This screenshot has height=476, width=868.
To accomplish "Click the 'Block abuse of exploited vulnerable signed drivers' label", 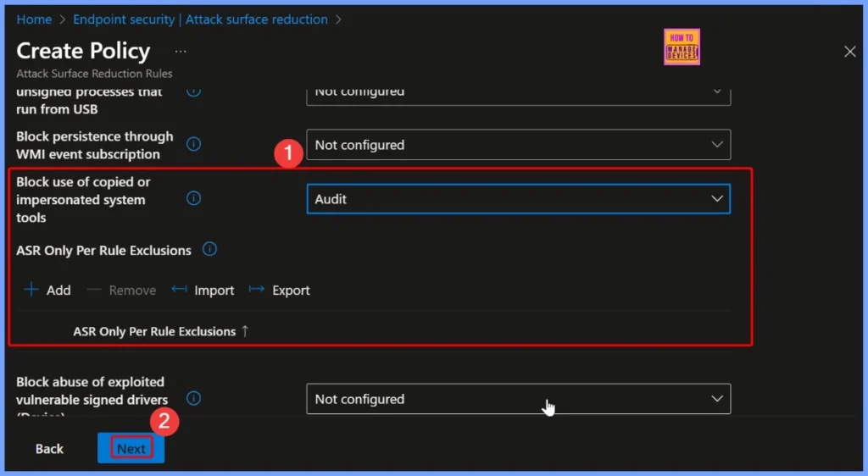I will [92, 398].
